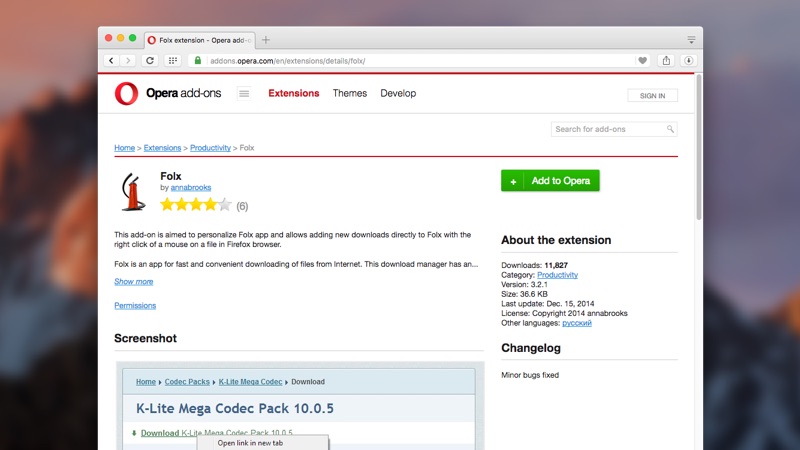Click the About the extension heading

tap(556, 240)
